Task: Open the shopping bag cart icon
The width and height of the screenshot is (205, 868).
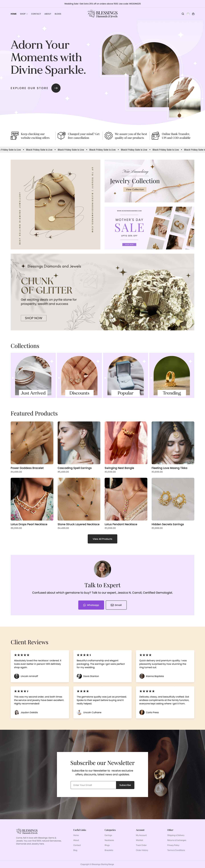Action: [193, 14]
